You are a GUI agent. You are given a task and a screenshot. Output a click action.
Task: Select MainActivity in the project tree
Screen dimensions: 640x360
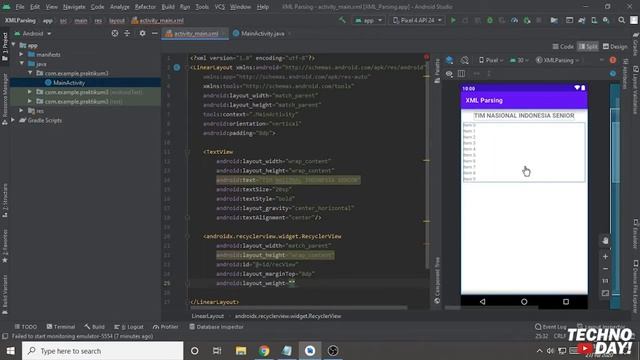coord(69,82)
